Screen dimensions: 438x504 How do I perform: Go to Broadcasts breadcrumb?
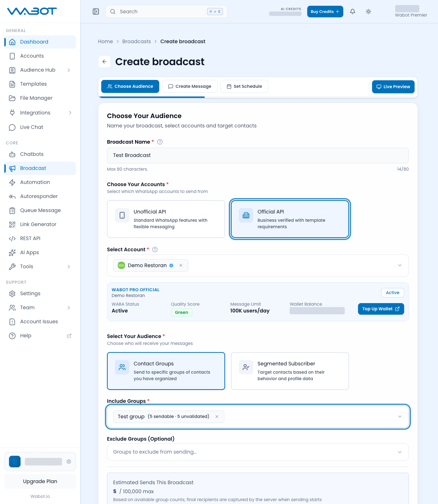pyautogui.click(x=137, y=41)
